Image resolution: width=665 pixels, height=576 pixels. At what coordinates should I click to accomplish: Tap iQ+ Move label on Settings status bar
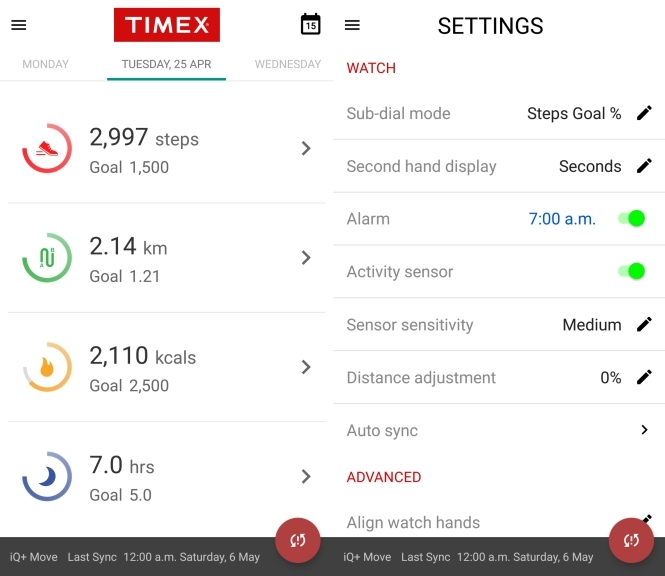[367, 557]
